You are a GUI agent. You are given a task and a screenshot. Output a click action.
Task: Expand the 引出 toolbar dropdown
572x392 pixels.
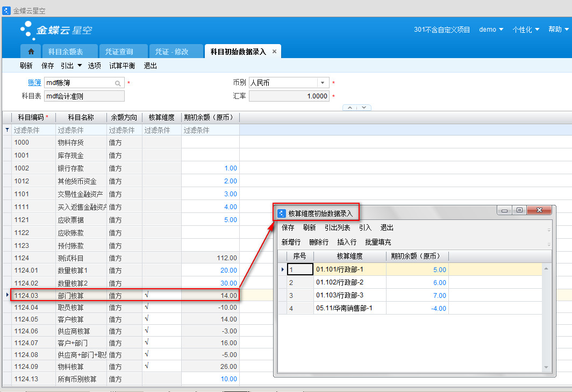tap(80, 66)
